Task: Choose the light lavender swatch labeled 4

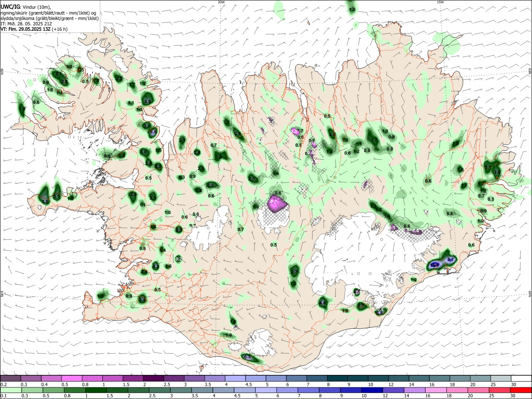Action: (x=234, y=378)
